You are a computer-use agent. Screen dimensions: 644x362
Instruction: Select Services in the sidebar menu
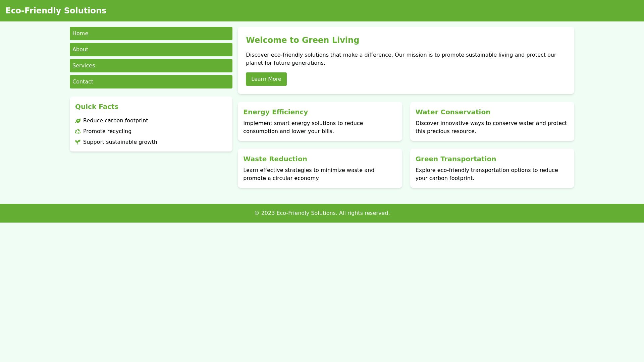pyautogui.click(x=151, y=66)
